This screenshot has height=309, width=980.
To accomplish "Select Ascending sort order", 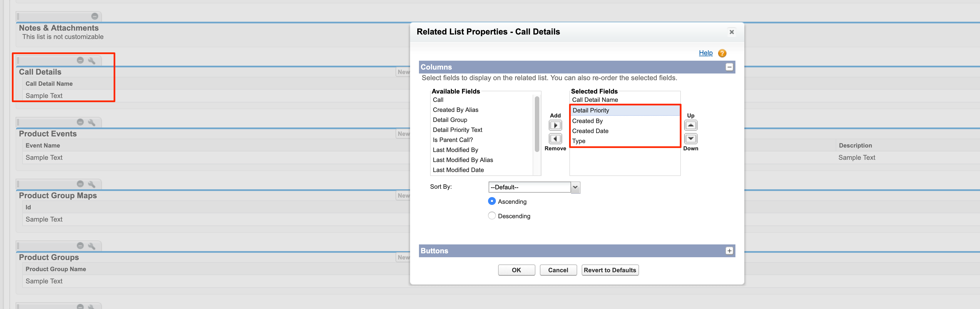I will point(491,201).
